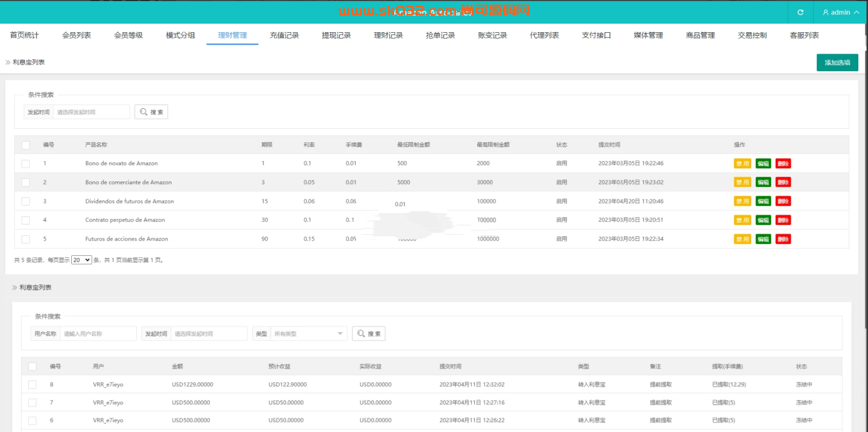Screen dimensions: 868x432
Task: Tick the checkbox for record 8
Action: click(32, 384)
